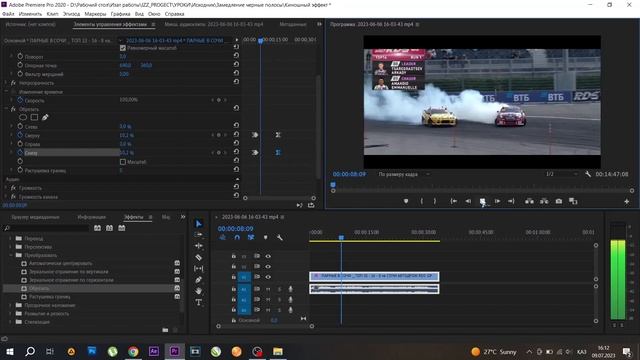Select video clip on timeline
Image resolution: width=640 pixels, height=360 pixels.
(374, 276)
